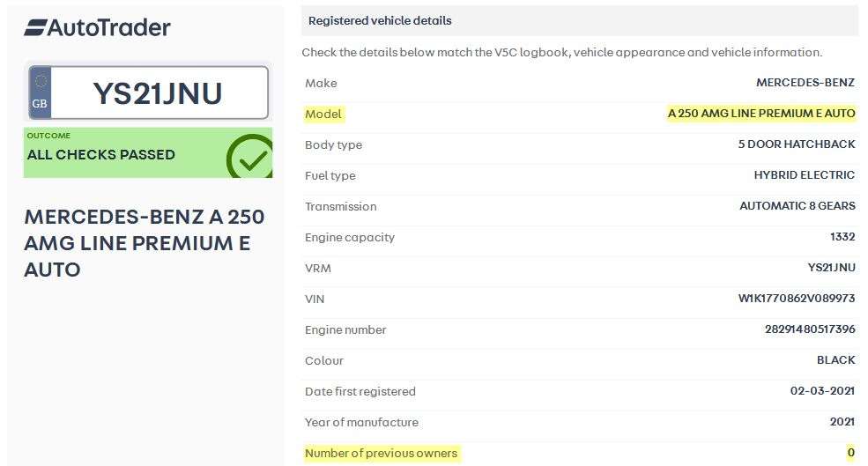This screenshot has width=868, height=466.
Task: Select the A 250 AMG LINE PREMIUM E AUTO value
Action: click(761, 114)
